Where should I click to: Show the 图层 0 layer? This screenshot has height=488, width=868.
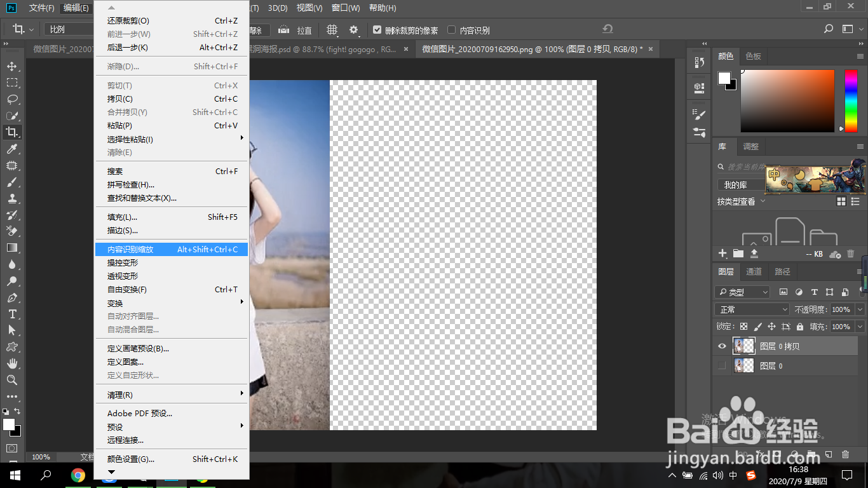(722, 366)
